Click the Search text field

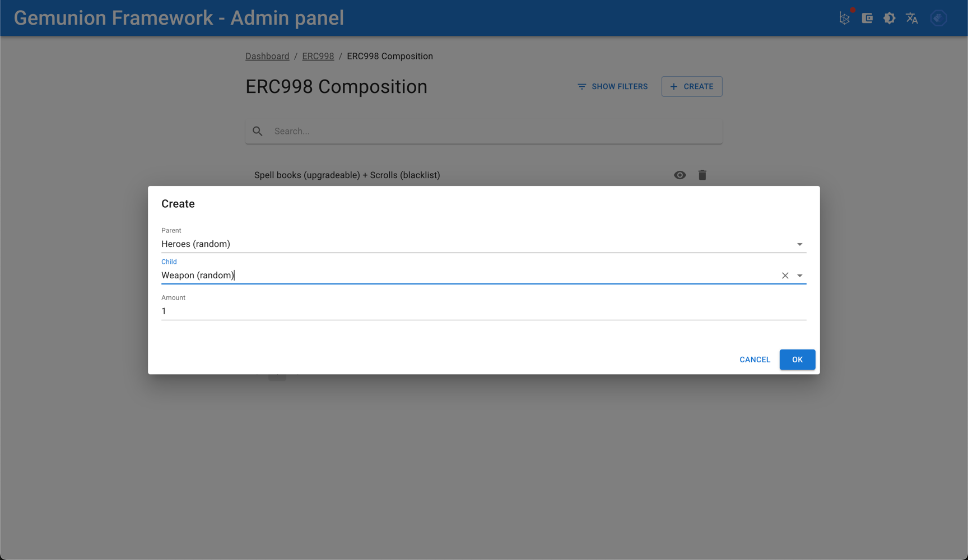(x=495, y=131)
